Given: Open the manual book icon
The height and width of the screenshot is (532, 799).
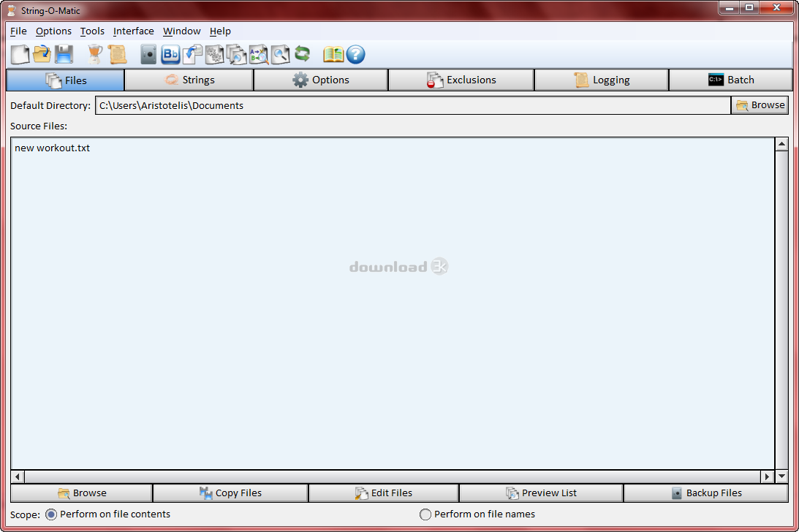Looking at the screenshot, I should click(333, 54).
